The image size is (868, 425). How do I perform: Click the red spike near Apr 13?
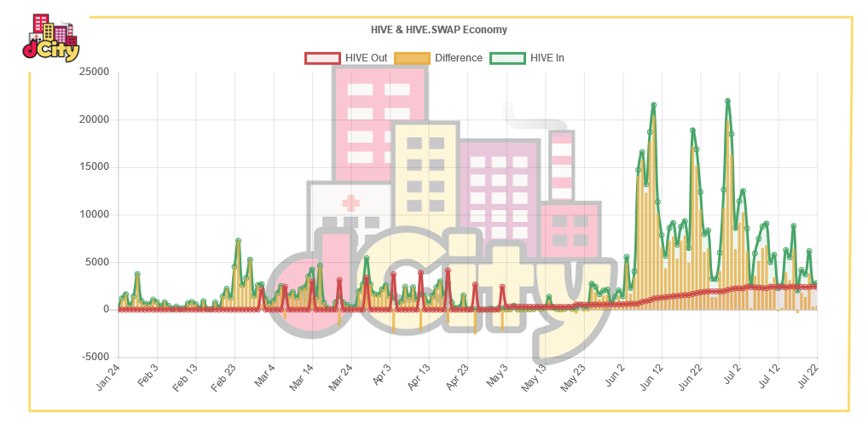click(420, 272)
